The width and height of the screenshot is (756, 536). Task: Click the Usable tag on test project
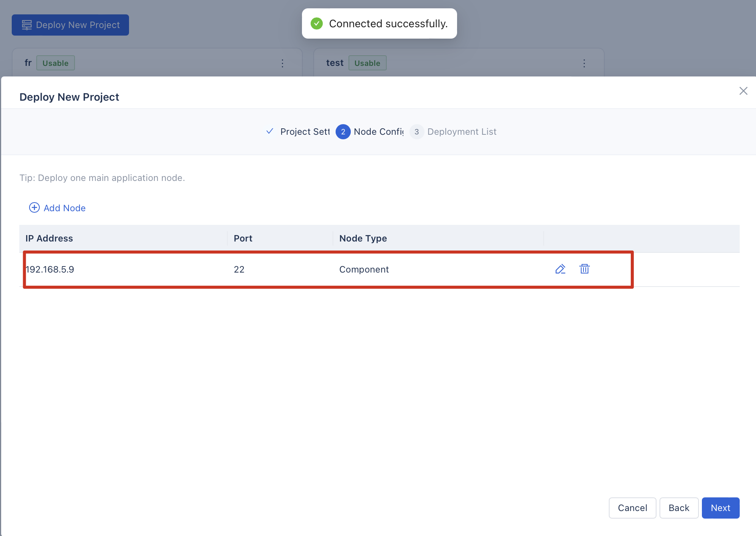coord(367,63)
